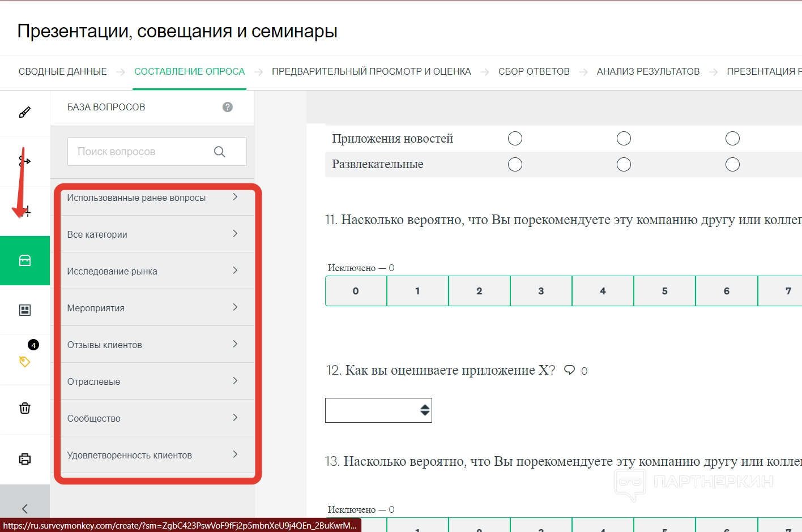Open the tag options icon with badge 4
The image size is (802, 532).
pyautogui.click(x=25, y=361)
